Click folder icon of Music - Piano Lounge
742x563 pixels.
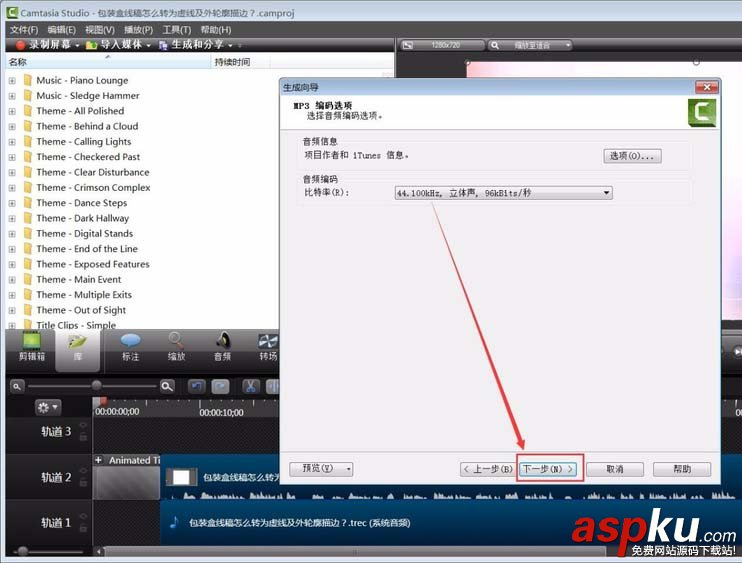pos(28,80)
